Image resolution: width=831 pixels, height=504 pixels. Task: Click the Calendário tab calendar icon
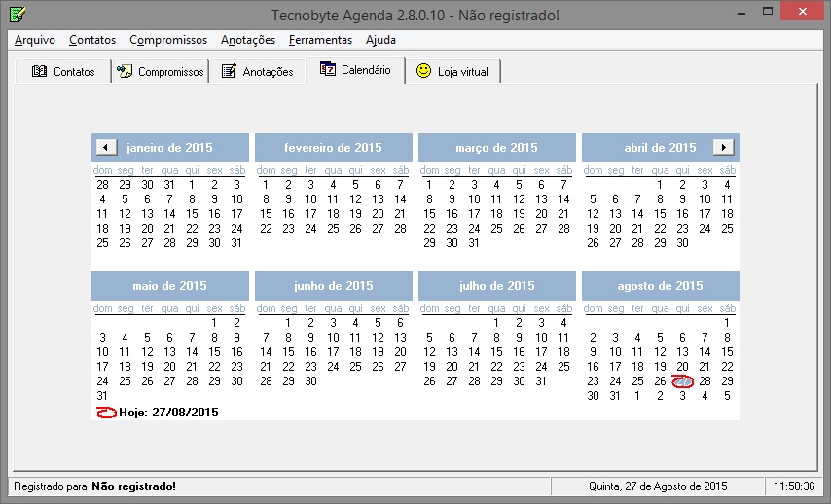328,69
